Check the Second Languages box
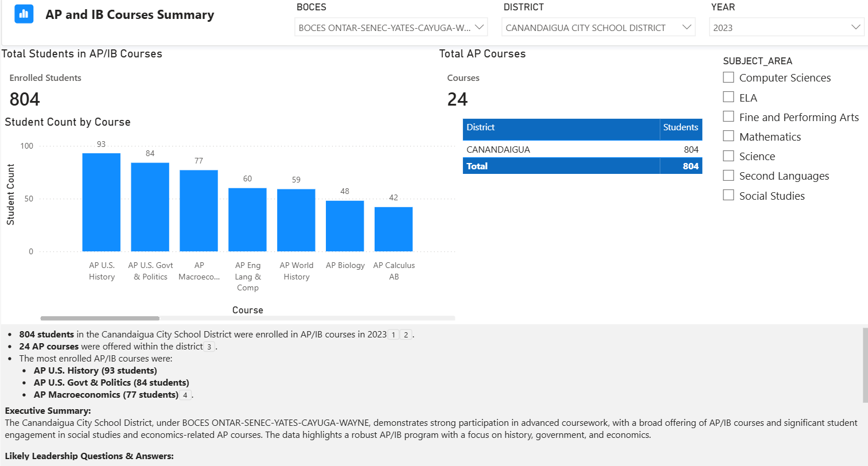Screen dimensions: 868x466 coord(729,176)
